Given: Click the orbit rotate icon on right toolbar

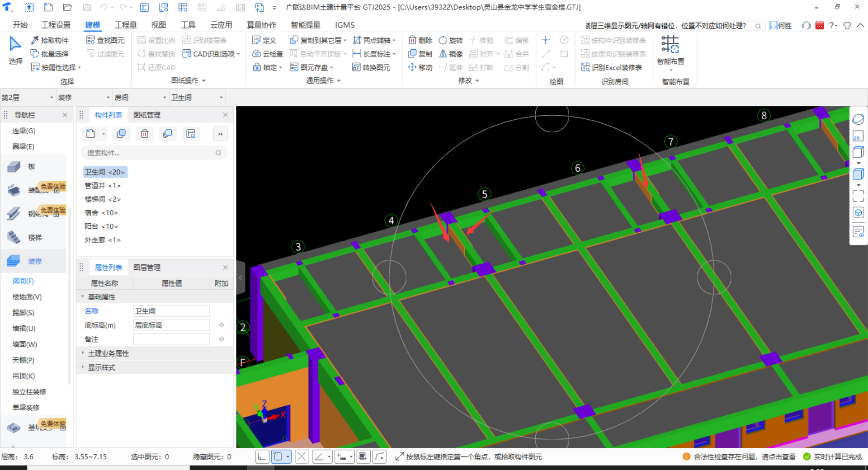Looking at the screenshot, I should pyautogui.click(x=858, y=119).
